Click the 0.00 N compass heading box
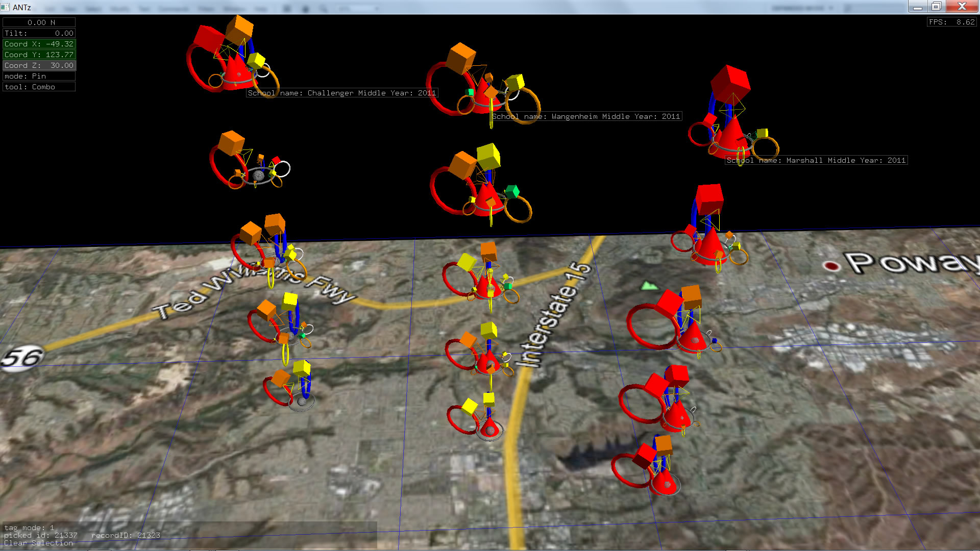The width and height of the screenshot is (980, 551). click(x=39, y=22)
